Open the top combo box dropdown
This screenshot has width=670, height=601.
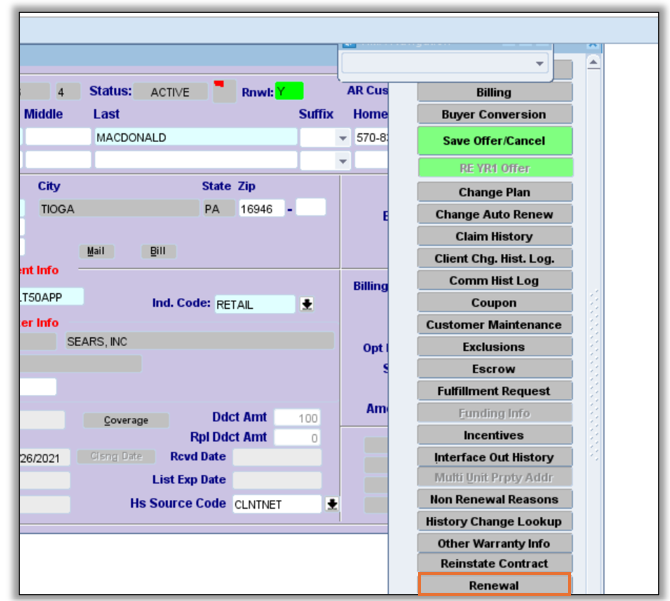coord(540,64)
